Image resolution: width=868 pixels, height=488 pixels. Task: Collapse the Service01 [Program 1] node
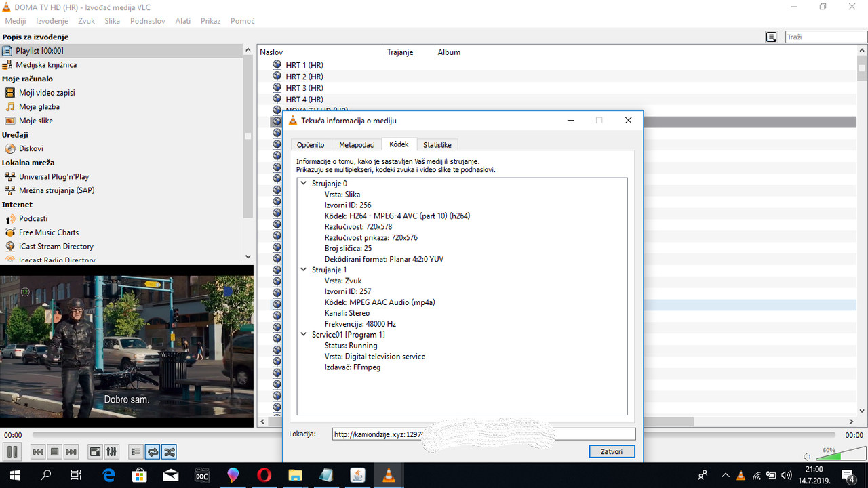303,335
